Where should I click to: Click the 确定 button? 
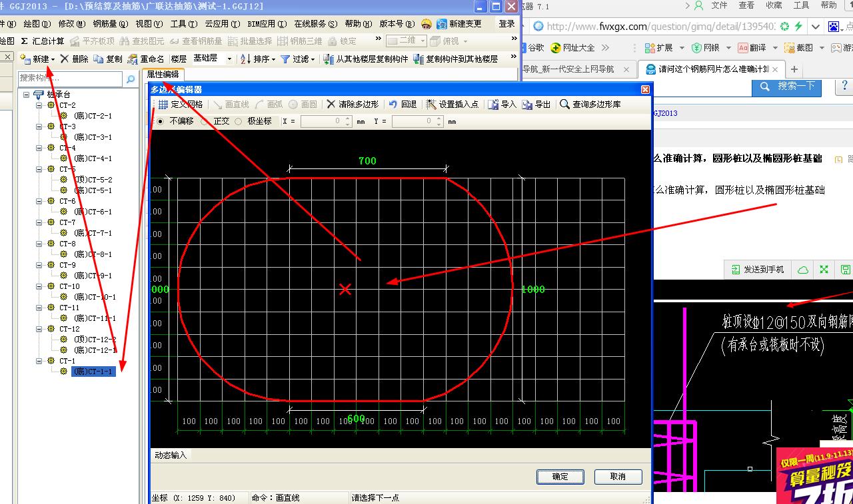(560, 476)
